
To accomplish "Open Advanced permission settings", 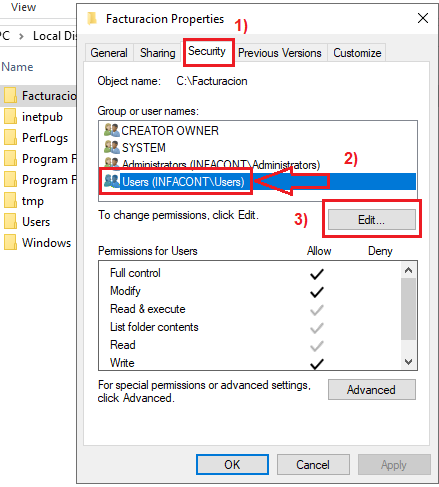I will (372, 389).
